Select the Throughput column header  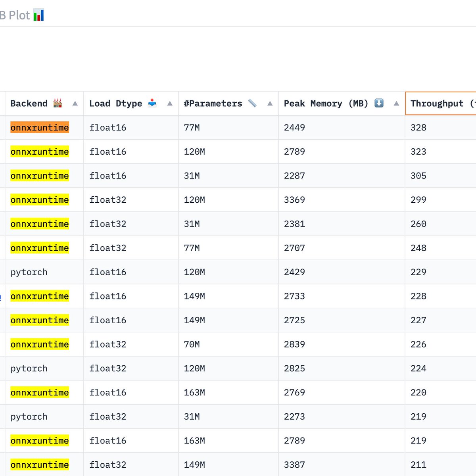(x=438, y=103)
